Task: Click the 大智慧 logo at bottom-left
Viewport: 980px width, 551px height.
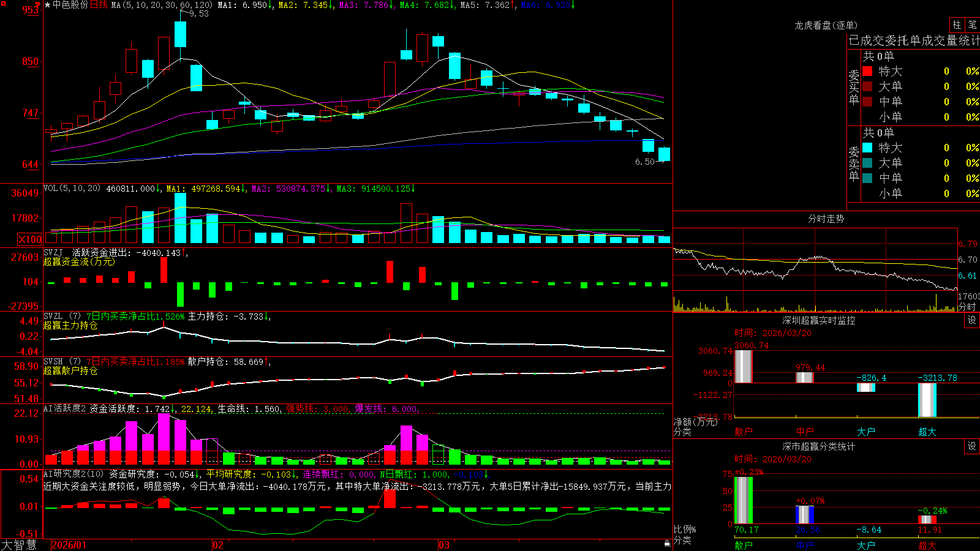Action: 19,545
